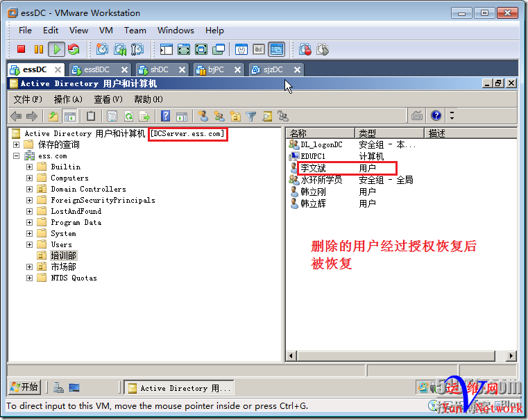Open filter options funnel icon
This screenshot has height=420, width=528.
coord(251,117)
